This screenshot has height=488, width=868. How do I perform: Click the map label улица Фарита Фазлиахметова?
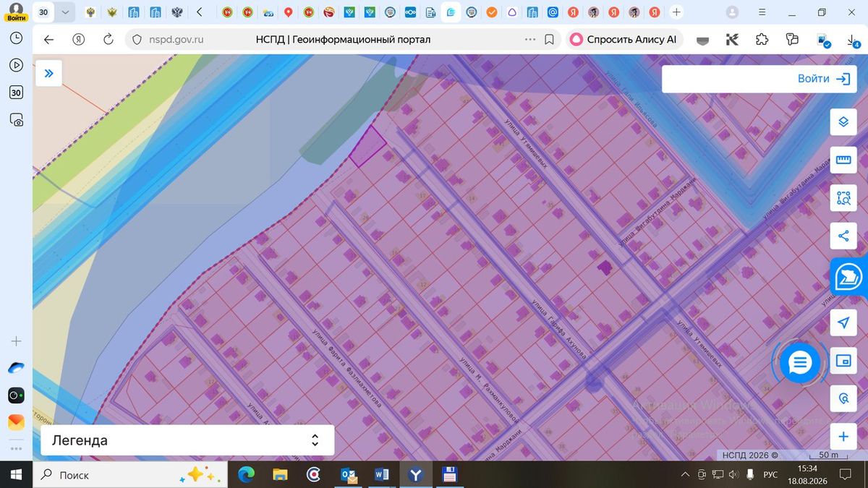pyautogui.click(x=347, y=369)
